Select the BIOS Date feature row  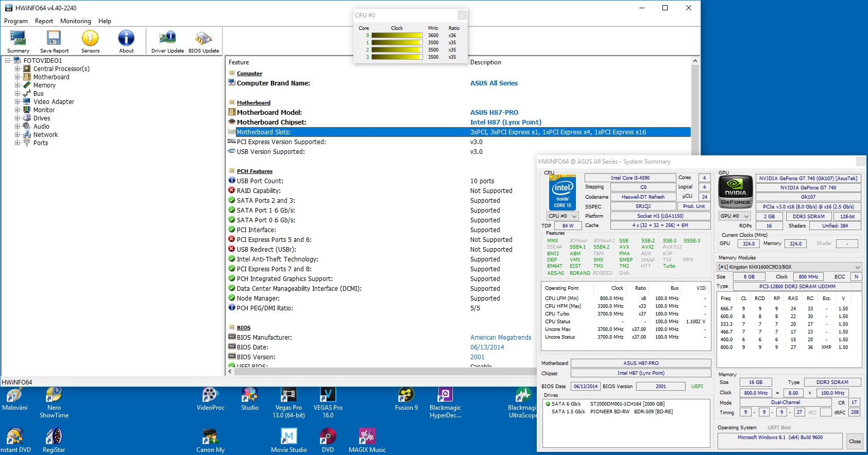(x=458, y=347)
